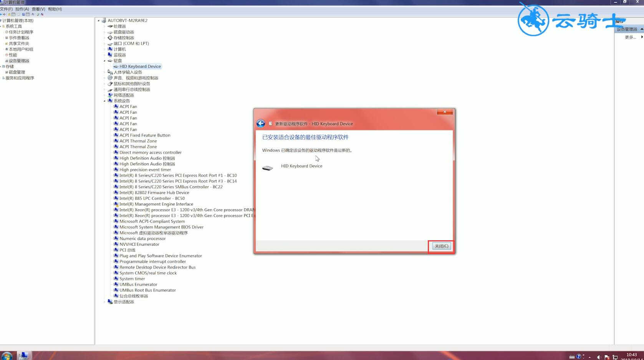This screenshot has width=644, height=360.
Task: Click the 存储控制器 icon
Action: (x=110, y=38)
